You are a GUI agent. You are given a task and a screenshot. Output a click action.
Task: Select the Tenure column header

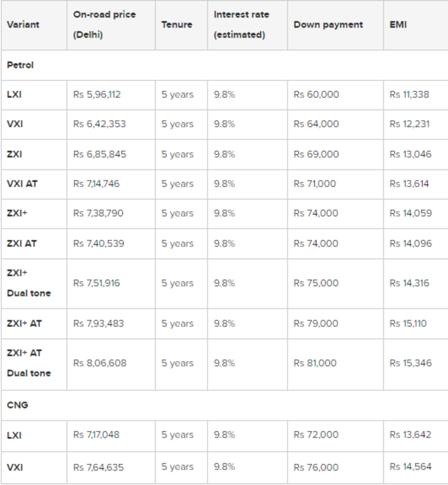pyautogui.click(x=177, y=25)
